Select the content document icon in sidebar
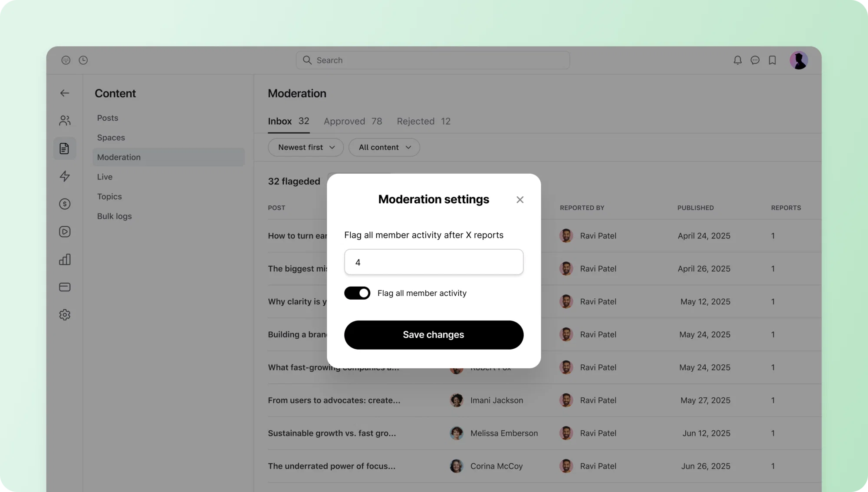 tap(65, 149)
